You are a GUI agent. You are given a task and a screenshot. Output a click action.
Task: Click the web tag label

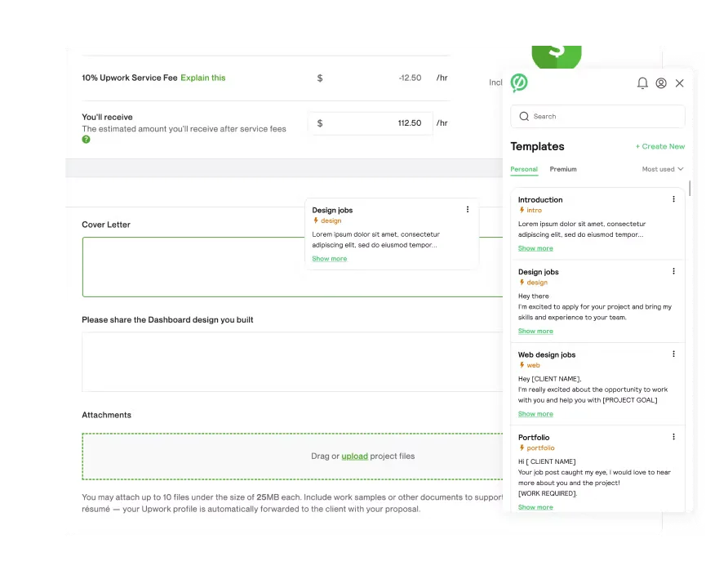tap(533, 365)
